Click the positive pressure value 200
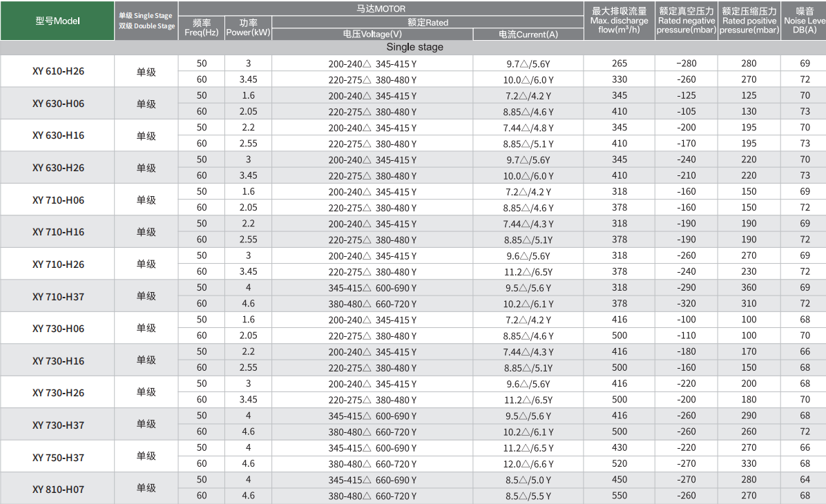The image size is (826, 504). (749, 383)
